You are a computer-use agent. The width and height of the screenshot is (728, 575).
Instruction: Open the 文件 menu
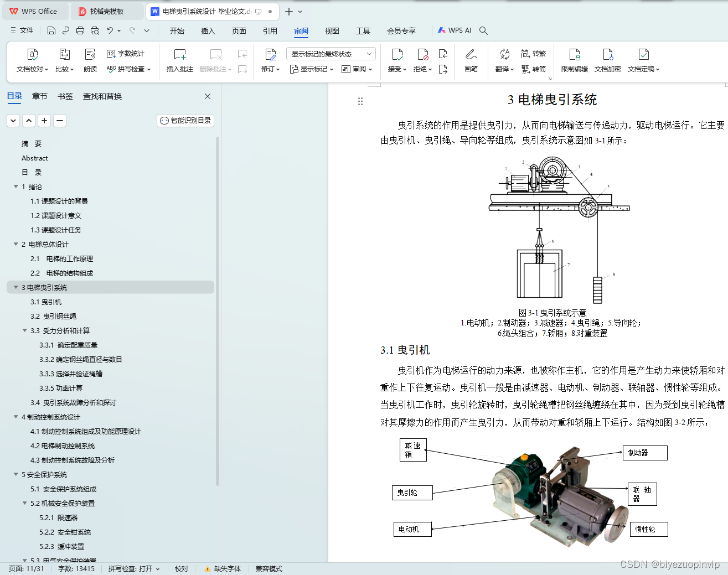22,30
